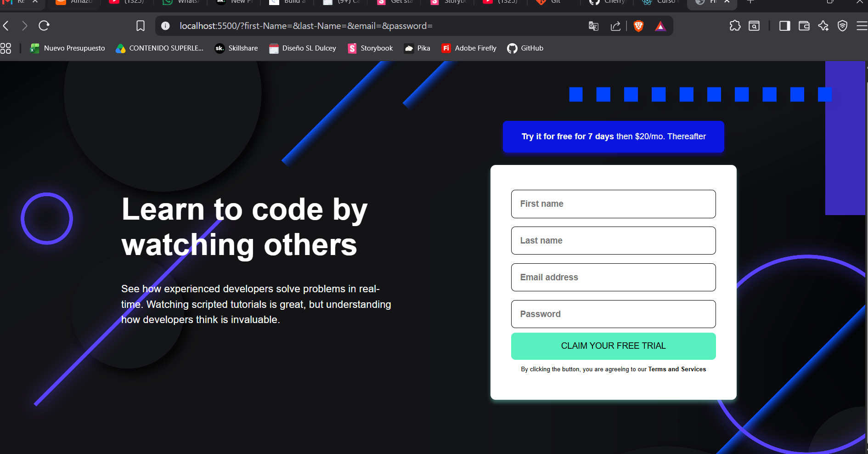Click the address bar URL
868x454 pixels.
tap(306, 26)
